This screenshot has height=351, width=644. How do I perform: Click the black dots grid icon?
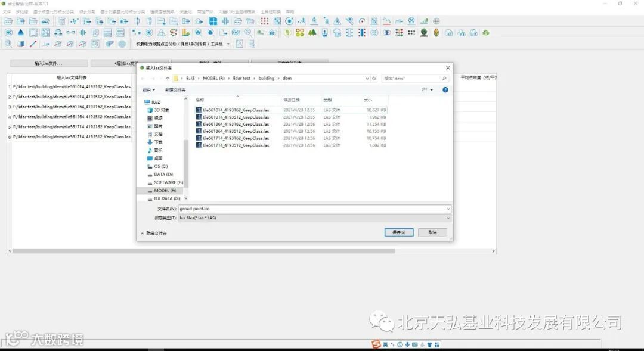[x=411, y=32]
